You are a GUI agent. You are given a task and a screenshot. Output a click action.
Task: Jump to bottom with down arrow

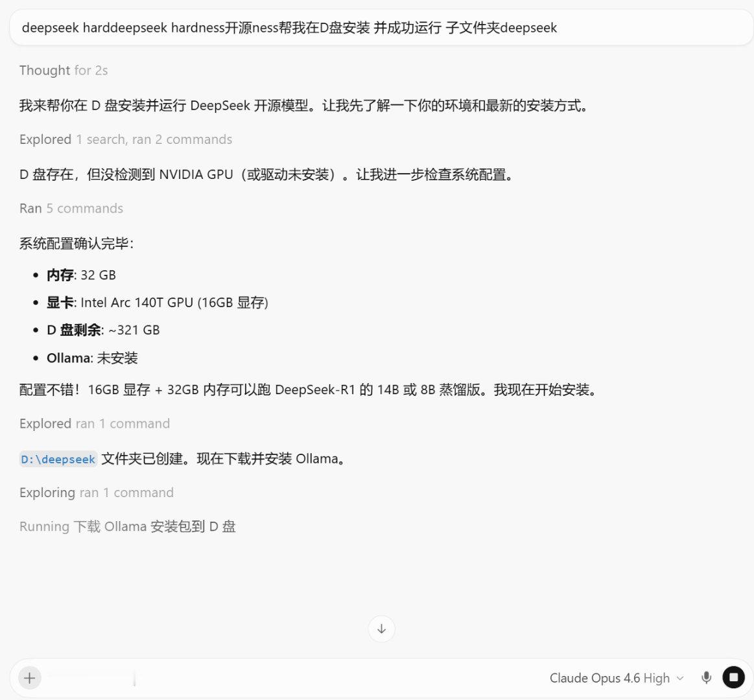click(381, 628)
